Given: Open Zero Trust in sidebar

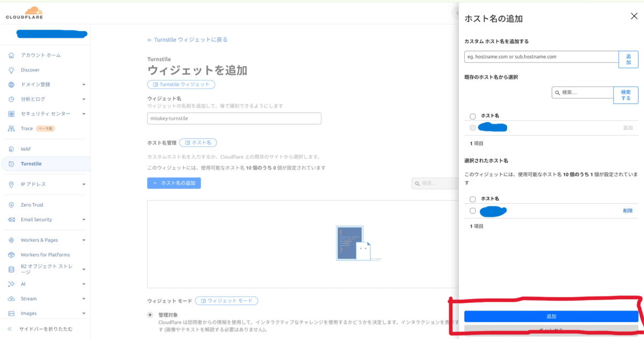Looking at the screenshot, I should click(32, 205).
